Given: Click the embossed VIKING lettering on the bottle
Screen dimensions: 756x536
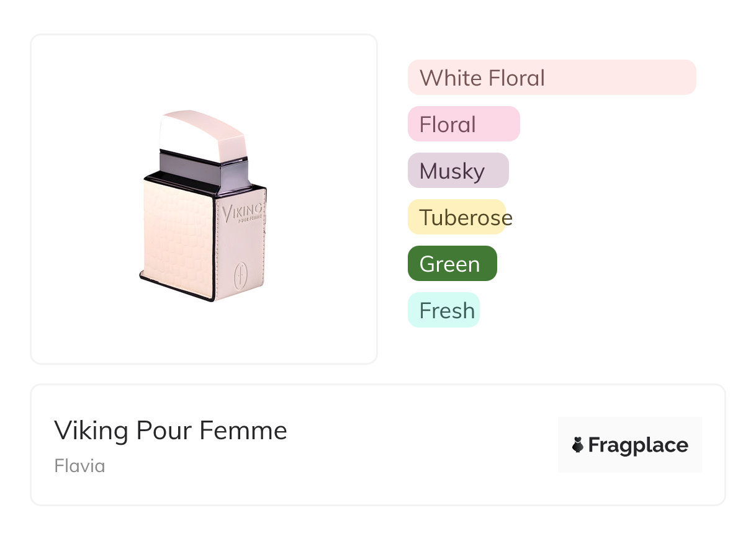Looking at the screenshot, I should pos(243,211).
